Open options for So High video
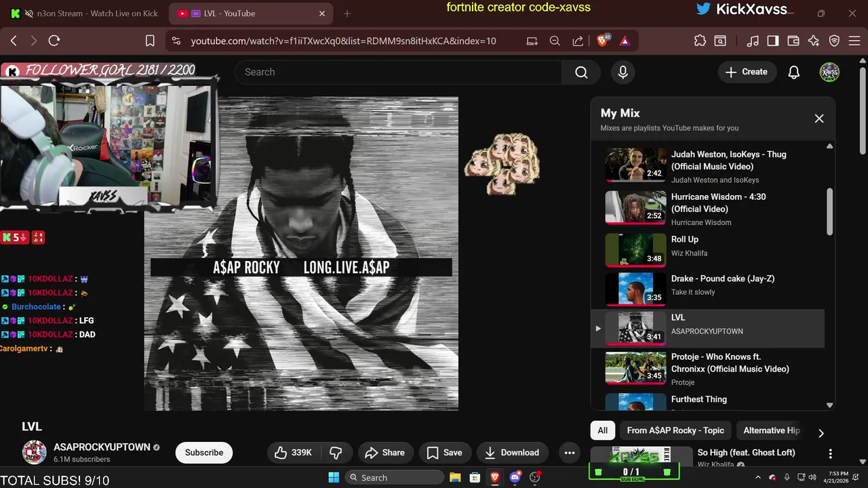The image size is (868, 488). (830, 453)
